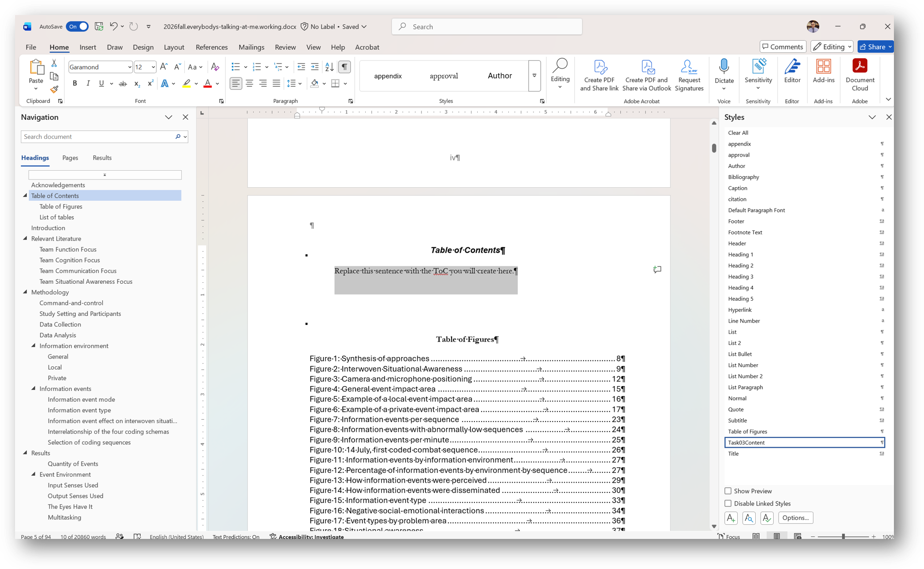The image size is (924, 569).
Task: Click the Undo arrow in the title bar
Action: click(113, 26)
